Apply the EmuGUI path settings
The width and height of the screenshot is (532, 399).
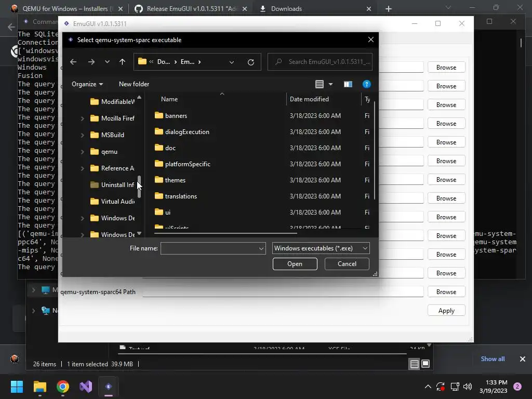[446, 311]
